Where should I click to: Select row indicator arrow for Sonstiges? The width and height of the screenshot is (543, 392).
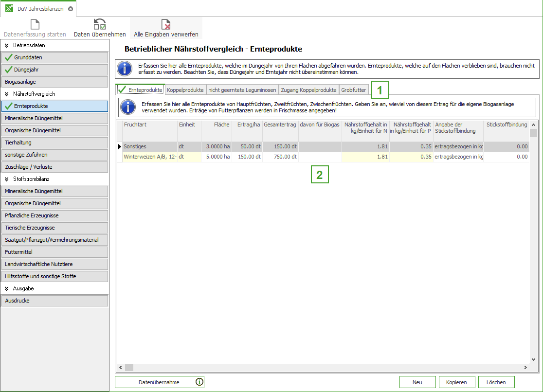(x=120, y=146)
